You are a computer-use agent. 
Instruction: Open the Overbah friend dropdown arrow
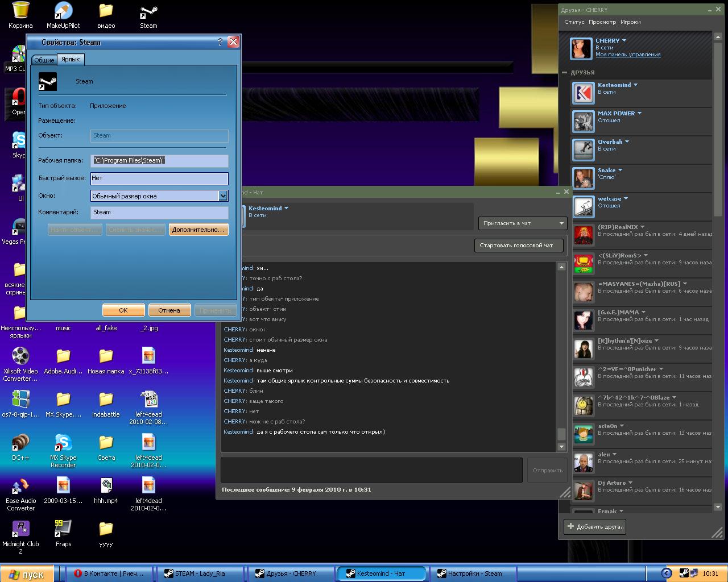pos(627,142)
